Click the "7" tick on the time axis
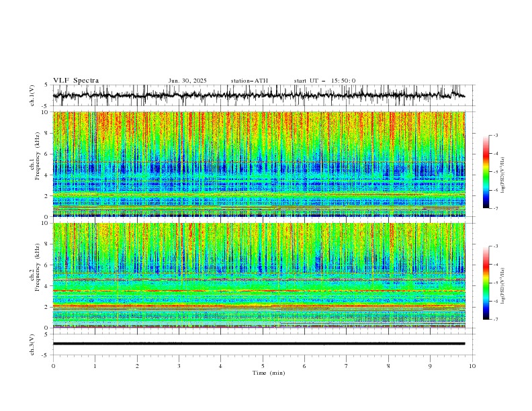Viewport: 532px width, 411px height. tap(347, 366)
